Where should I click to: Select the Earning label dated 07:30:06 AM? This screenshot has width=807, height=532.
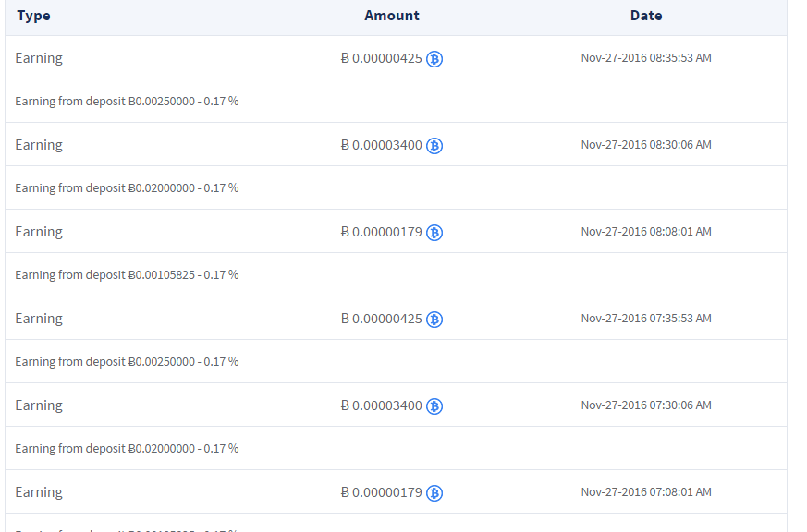[39, 405]
